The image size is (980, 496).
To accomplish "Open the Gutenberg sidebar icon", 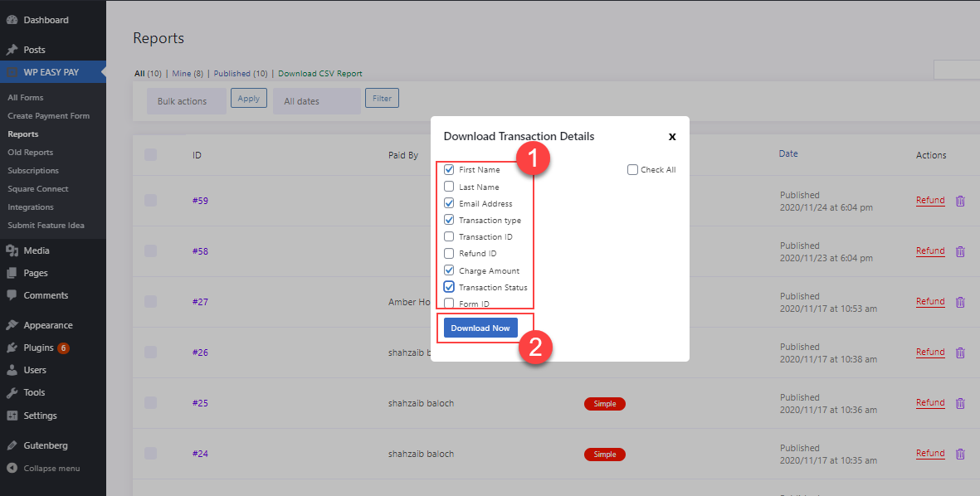I will [12, 445].
